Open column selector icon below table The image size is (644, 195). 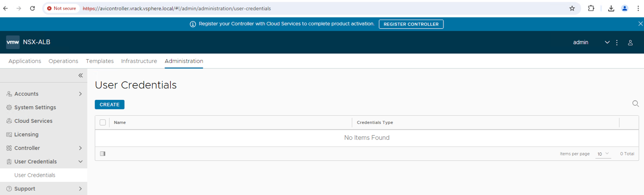103,154
